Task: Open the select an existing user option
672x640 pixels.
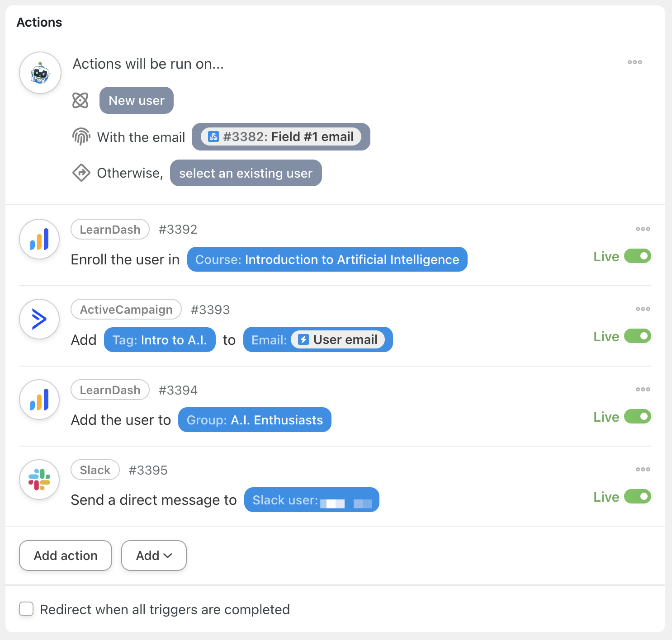Action: (246, 173)
